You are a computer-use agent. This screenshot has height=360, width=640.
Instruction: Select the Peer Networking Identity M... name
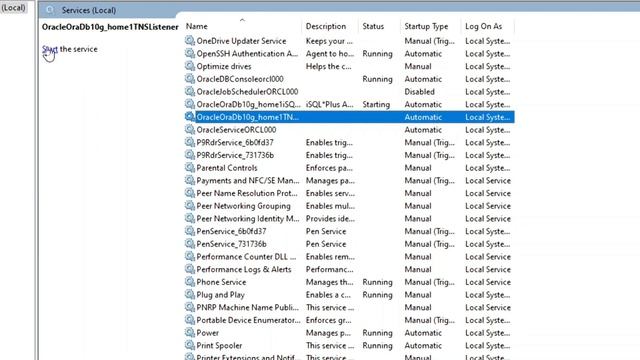click(x=248, y=218)
